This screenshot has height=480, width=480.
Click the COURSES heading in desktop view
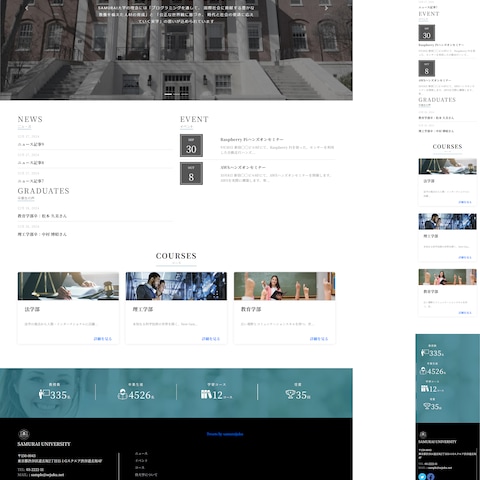(176, 256)
